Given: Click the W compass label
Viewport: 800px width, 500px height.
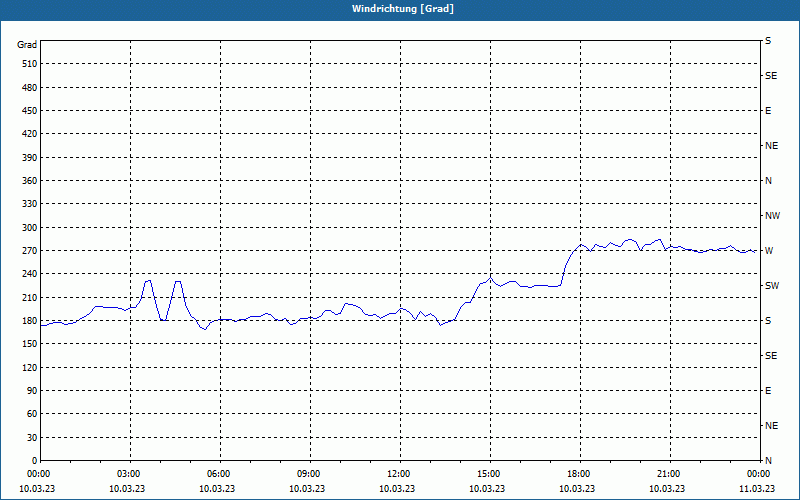Looking at the screenshot, I should coord(769,251).
